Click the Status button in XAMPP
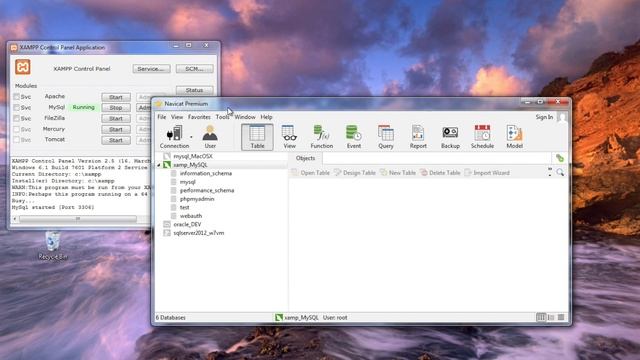The image size is (640, 360). pos(194,90)
